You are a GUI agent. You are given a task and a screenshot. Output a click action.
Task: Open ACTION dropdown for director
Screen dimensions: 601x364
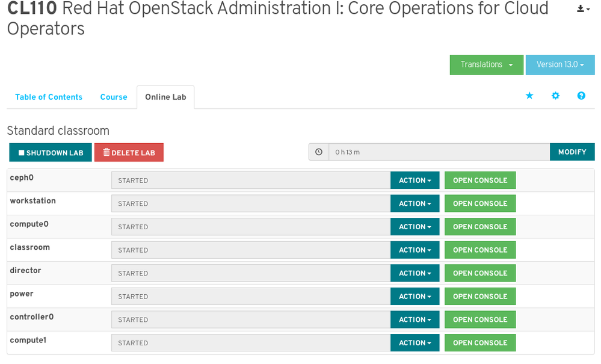pyautogui.click(x=415, y=273)
